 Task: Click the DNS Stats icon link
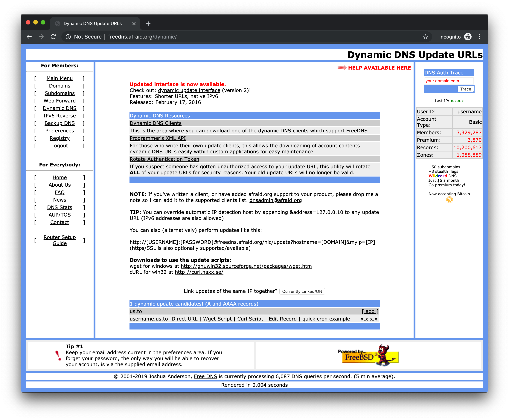coord(60,207)
